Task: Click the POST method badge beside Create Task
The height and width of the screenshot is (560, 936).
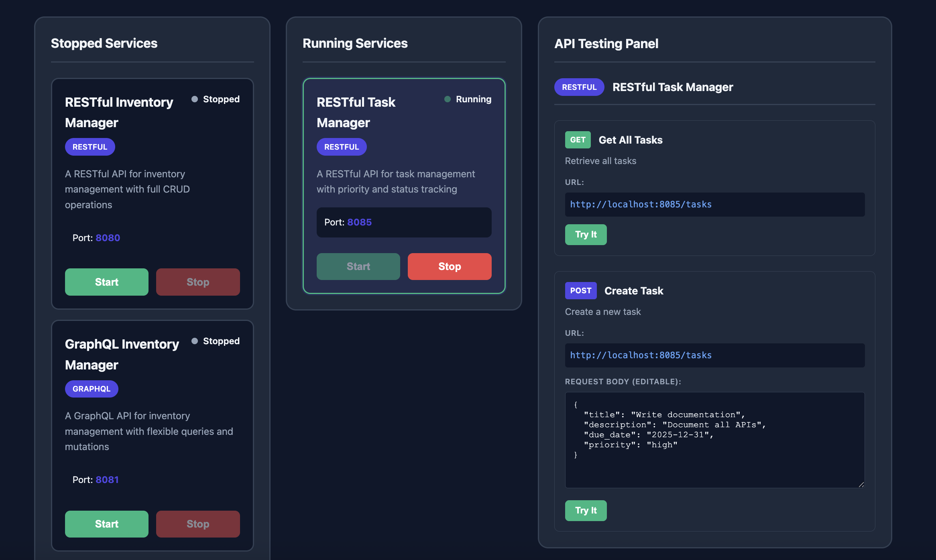Action: pos(580,290)
